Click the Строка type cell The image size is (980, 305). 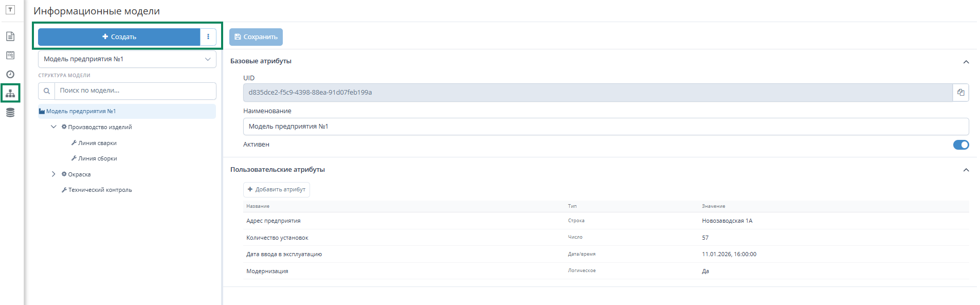tap(576, 221)
